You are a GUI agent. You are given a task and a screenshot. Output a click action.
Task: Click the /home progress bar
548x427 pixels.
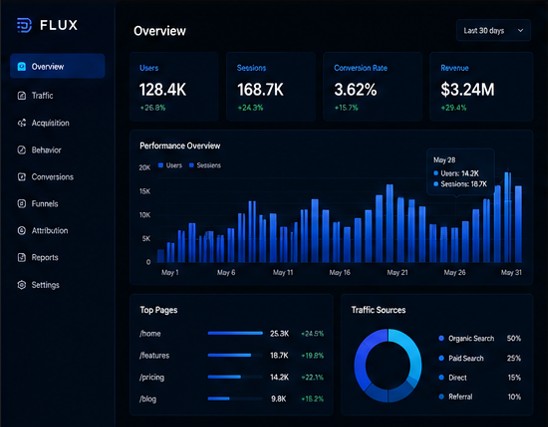[235, 333]
